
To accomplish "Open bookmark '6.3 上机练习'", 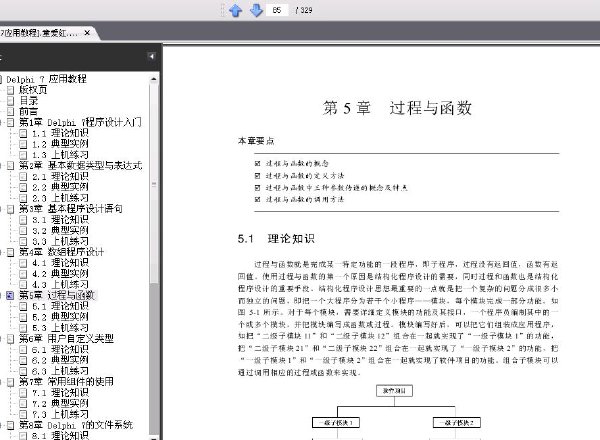I will tap(60, 371).
